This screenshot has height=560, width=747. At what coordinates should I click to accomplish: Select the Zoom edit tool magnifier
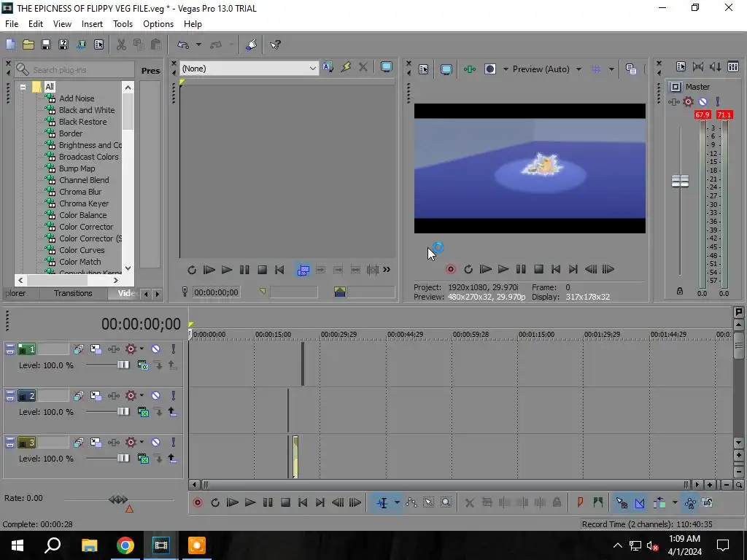pyautogui.click(x=446, y=502)
